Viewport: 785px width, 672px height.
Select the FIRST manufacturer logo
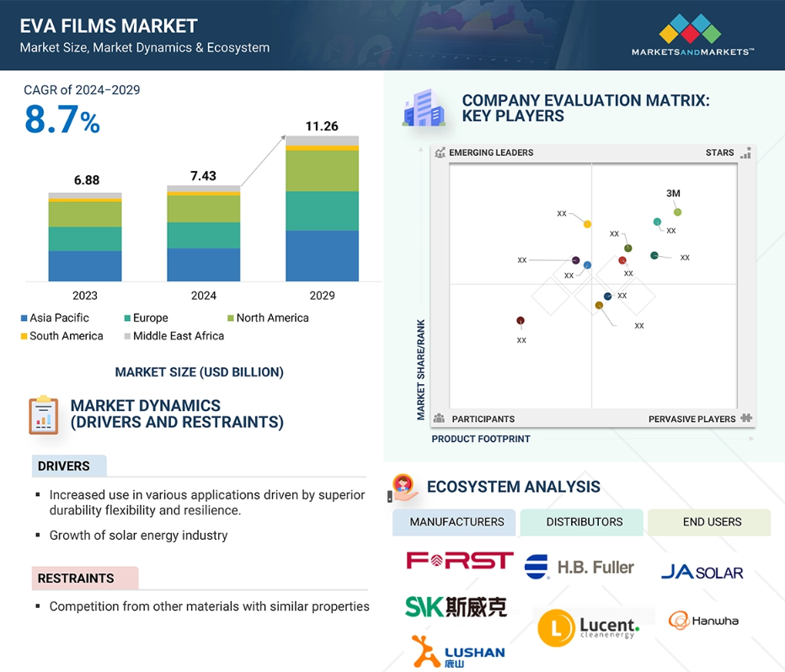[x=460, y=560]
